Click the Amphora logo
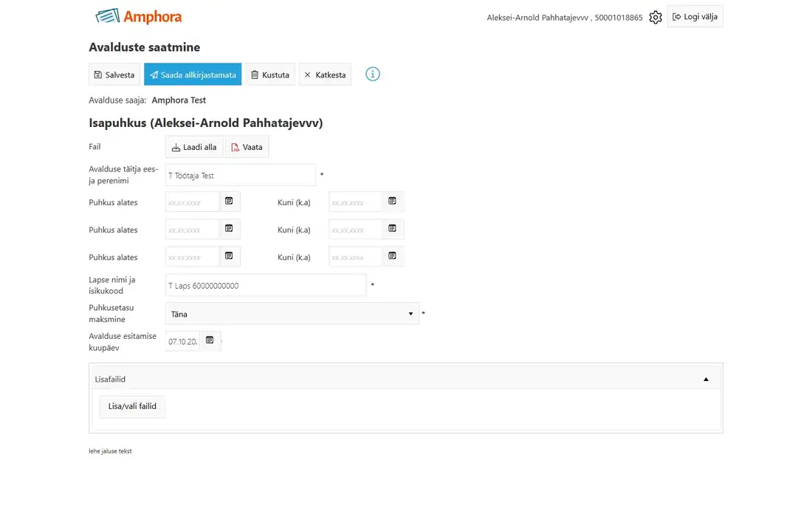The height and width of the screenshot is (508, 812). click(139, 16)
